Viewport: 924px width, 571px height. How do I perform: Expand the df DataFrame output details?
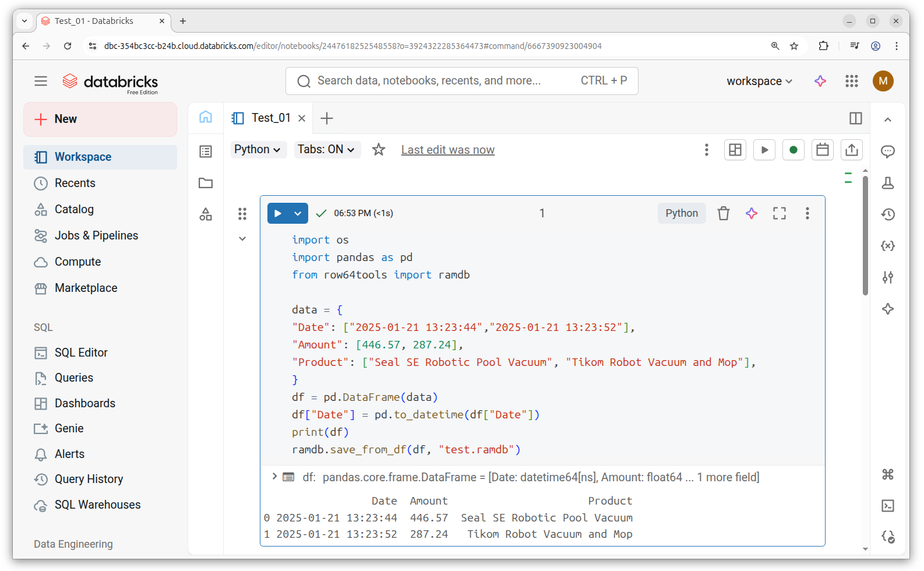point(274,477)
